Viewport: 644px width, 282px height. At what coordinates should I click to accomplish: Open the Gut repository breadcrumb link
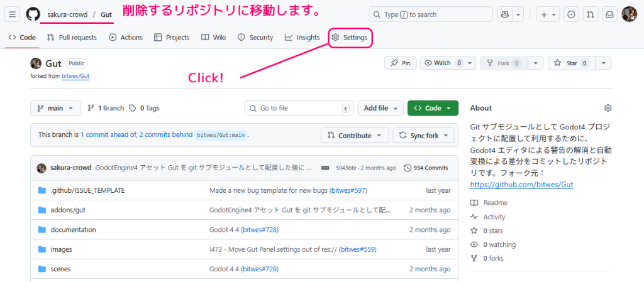[x=106, y=14]
